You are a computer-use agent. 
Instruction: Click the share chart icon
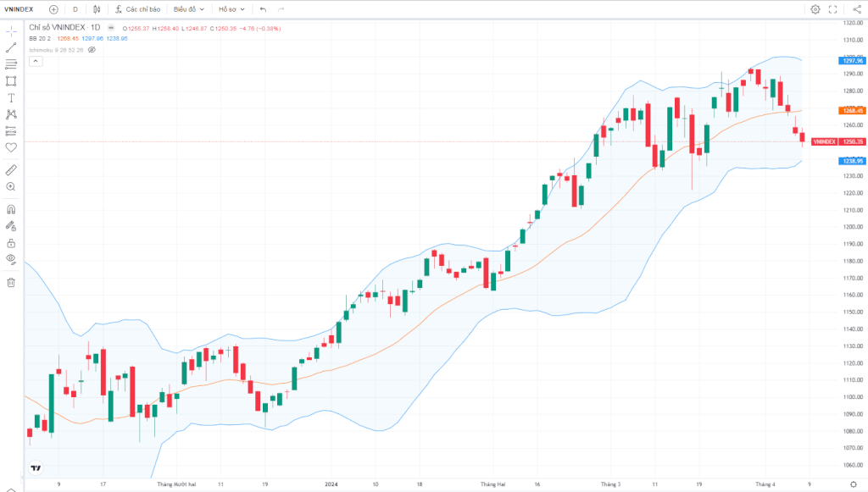(856, 9)
